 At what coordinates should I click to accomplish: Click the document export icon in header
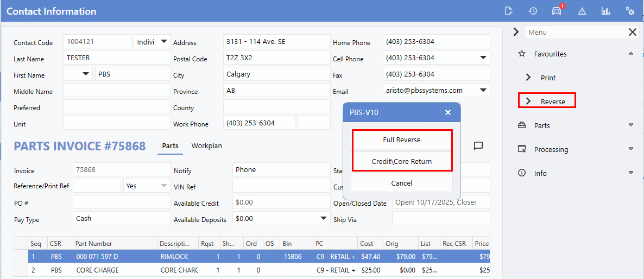508,11
